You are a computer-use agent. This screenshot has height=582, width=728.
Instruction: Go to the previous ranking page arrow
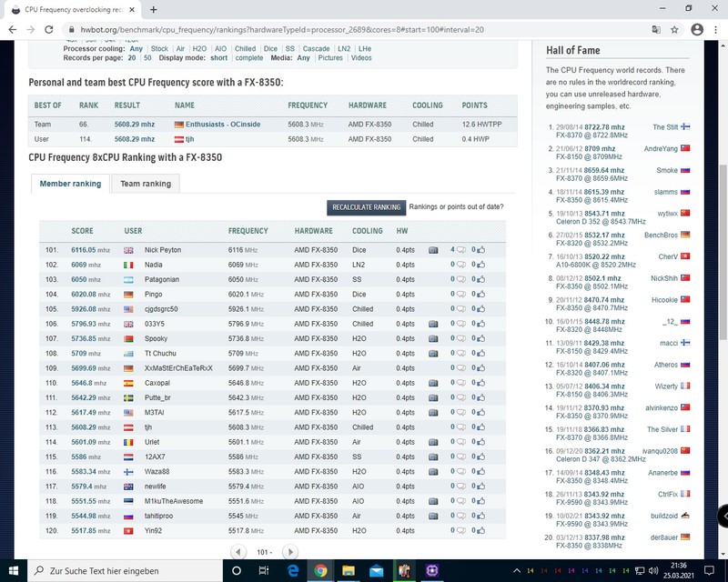[238, 552]
